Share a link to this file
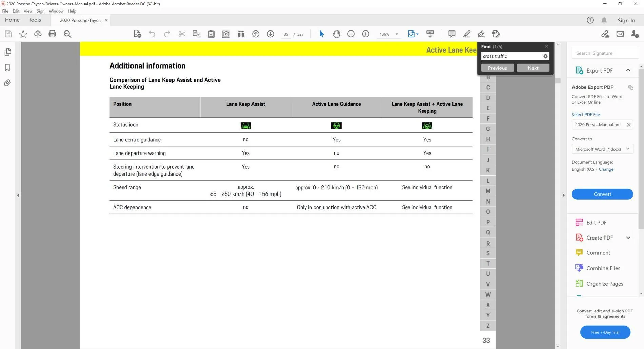Viewport: 644px width, 349px height. (x=605, y=34)
